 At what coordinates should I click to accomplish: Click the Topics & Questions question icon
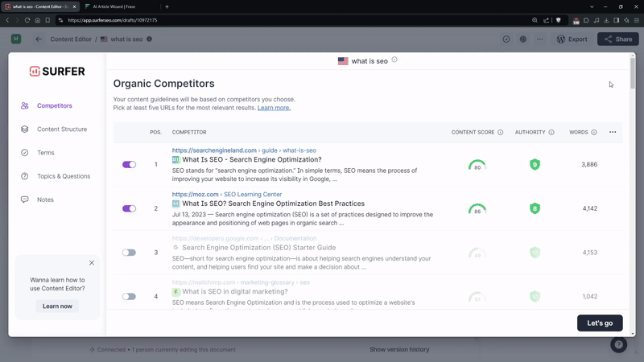coord(25,176)
